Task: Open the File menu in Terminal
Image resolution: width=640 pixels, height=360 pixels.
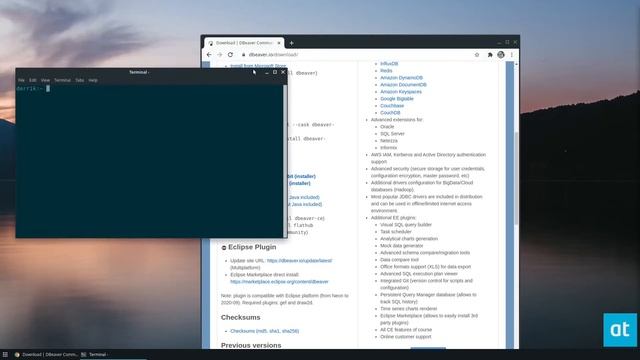Action: [x=21, y=80]
